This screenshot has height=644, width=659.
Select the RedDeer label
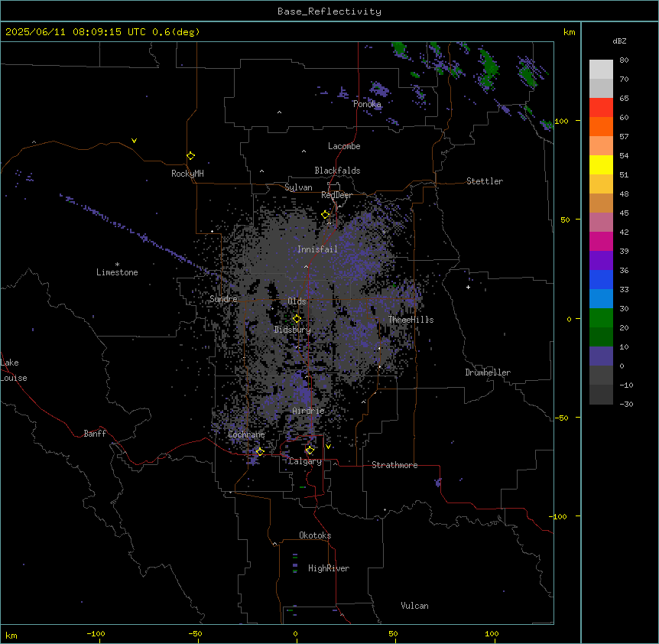(x=336, y=195)
